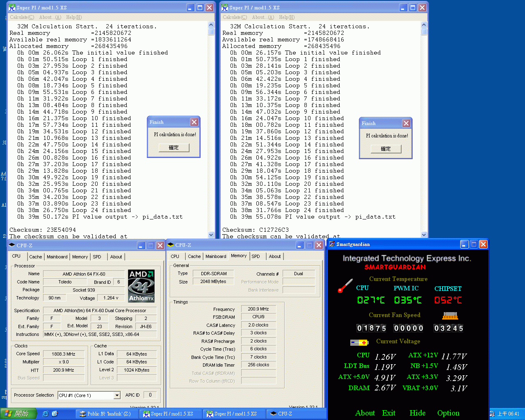Click the fan speed connector icon

click(x=450, y=316)
